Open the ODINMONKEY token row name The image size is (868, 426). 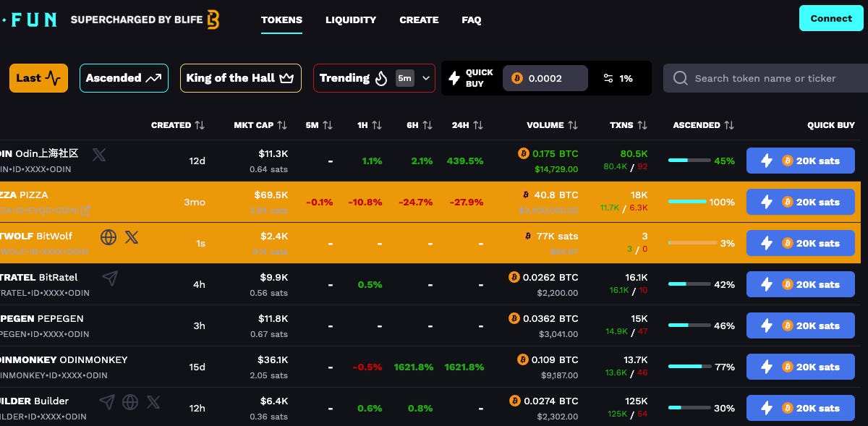[64, 359]
